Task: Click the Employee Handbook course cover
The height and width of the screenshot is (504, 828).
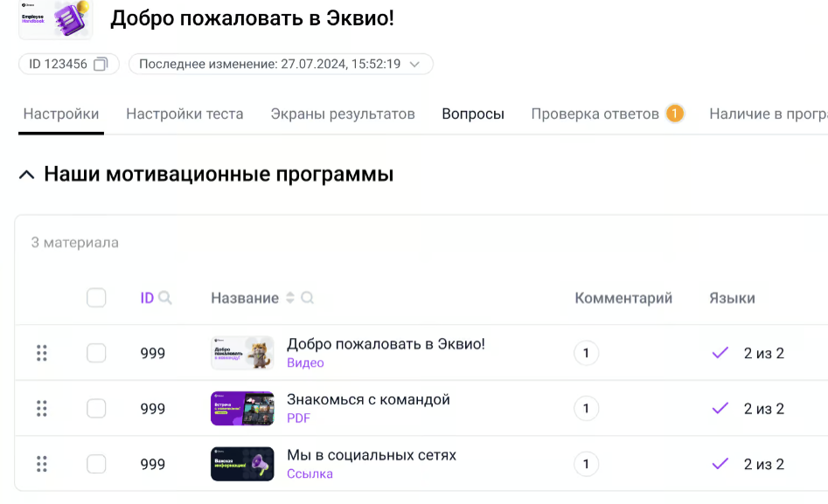Action: [55, 19]
